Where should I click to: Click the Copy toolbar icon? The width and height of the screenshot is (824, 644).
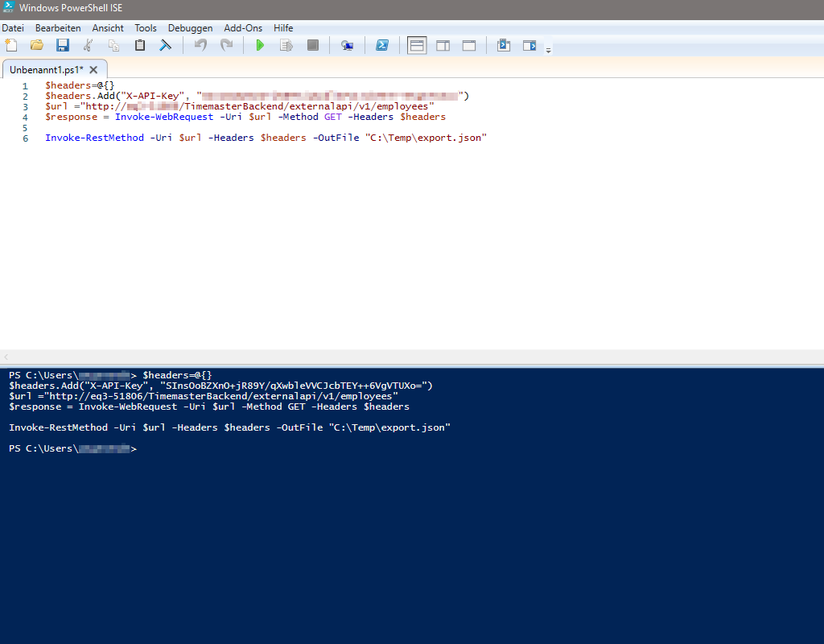[113, 45]
